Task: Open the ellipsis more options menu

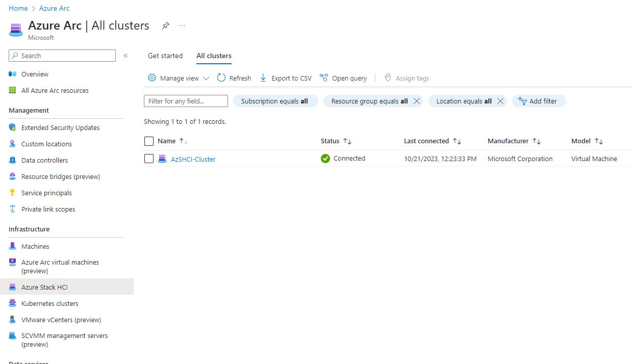Action: pyautogui.click(x=182, y=26)
